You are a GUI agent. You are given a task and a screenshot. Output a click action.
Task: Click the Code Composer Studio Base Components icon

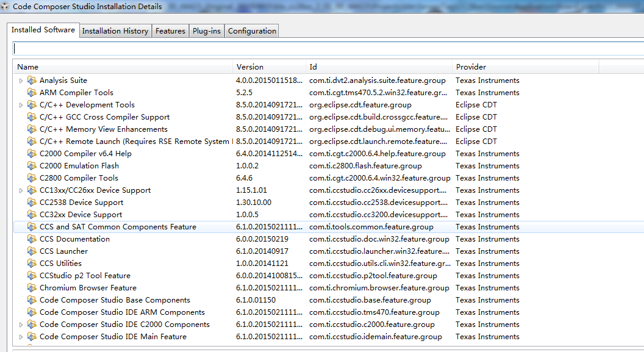(32, 300)
